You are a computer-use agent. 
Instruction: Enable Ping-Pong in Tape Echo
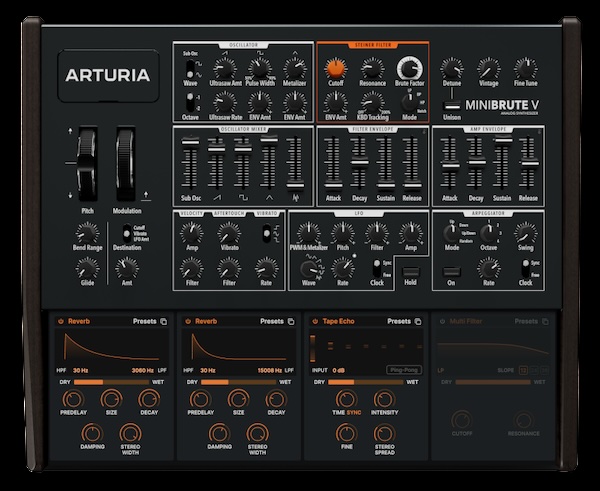(x=404, y=370)
